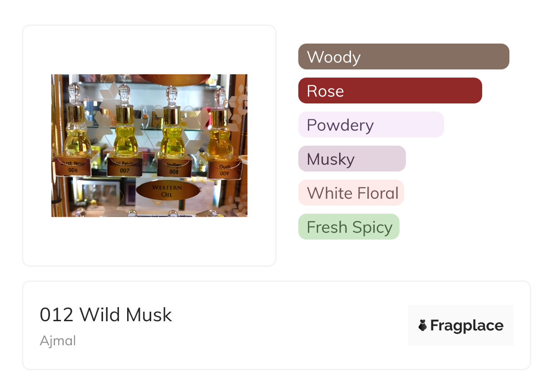Click the plaque numbered 008
This screenshot has width=553, height=392.
174,168
